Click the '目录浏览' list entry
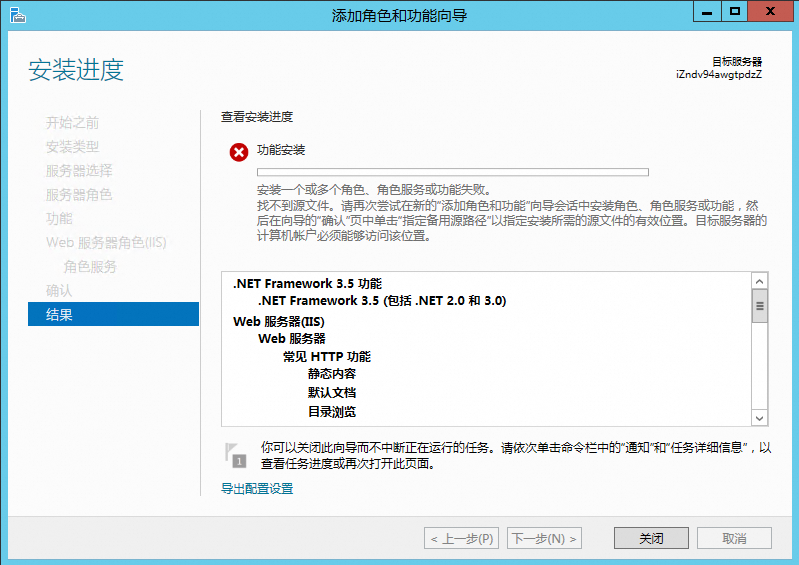 (x=332, y=412)
